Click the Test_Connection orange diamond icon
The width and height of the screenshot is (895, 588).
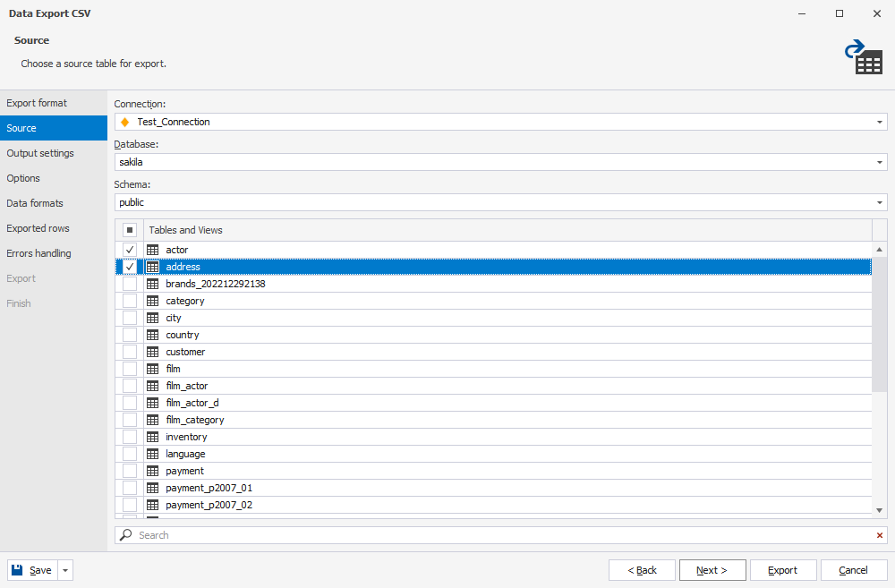125,123
